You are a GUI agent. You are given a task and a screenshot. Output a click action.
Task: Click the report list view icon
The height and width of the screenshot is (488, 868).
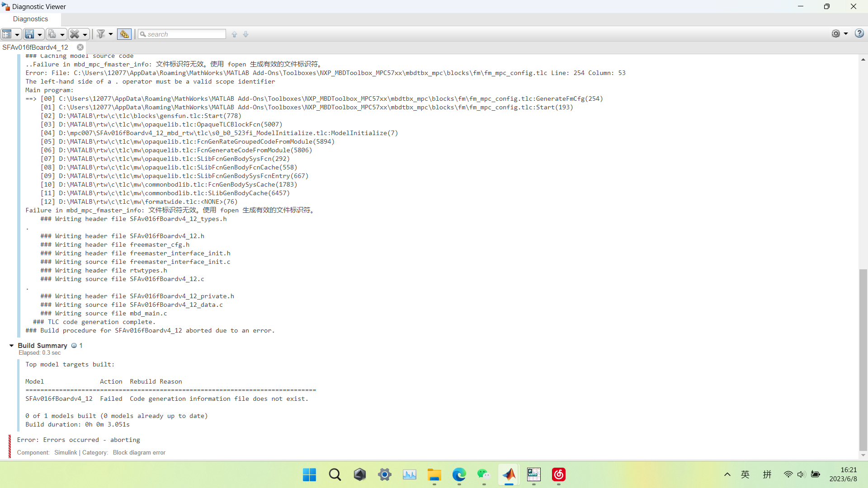point(7,34)
